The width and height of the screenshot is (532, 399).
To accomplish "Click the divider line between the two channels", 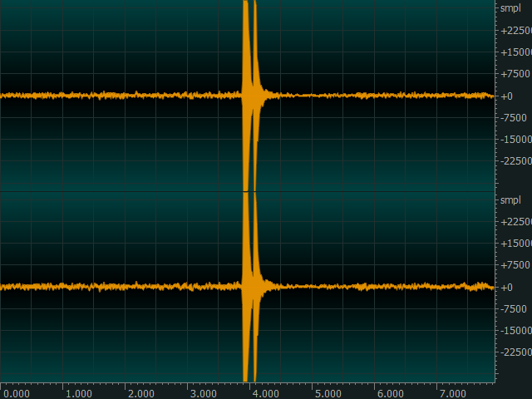I will pos(249,192).
